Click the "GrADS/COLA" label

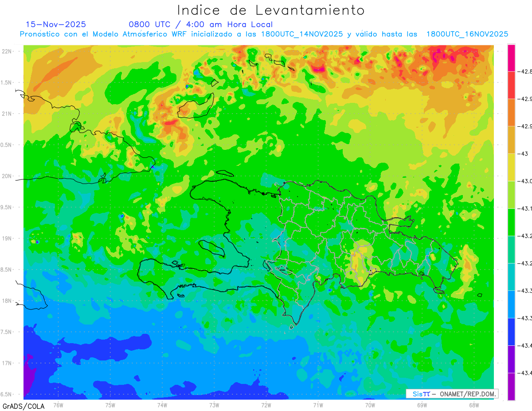tap(23, 406)
